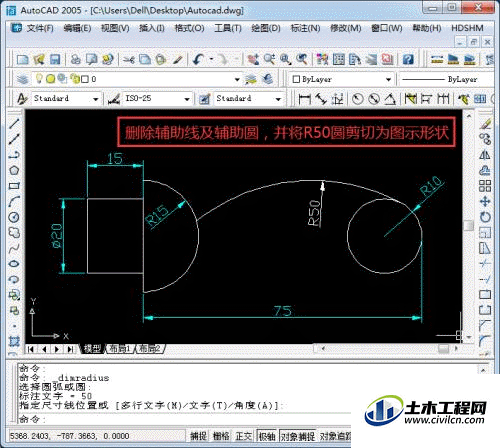
Task: Select the Array modify tool
Action: pos(485,186)
